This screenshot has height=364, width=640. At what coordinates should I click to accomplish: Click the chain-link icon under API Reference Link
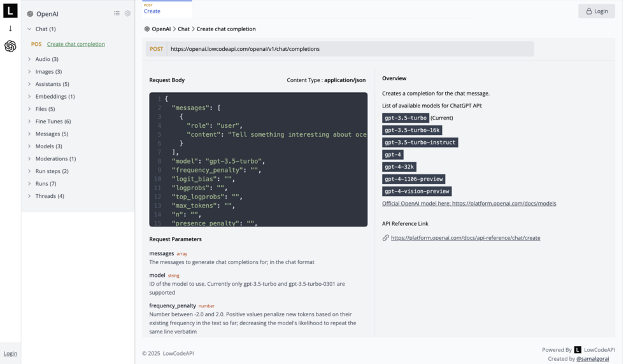pos(385,238)
